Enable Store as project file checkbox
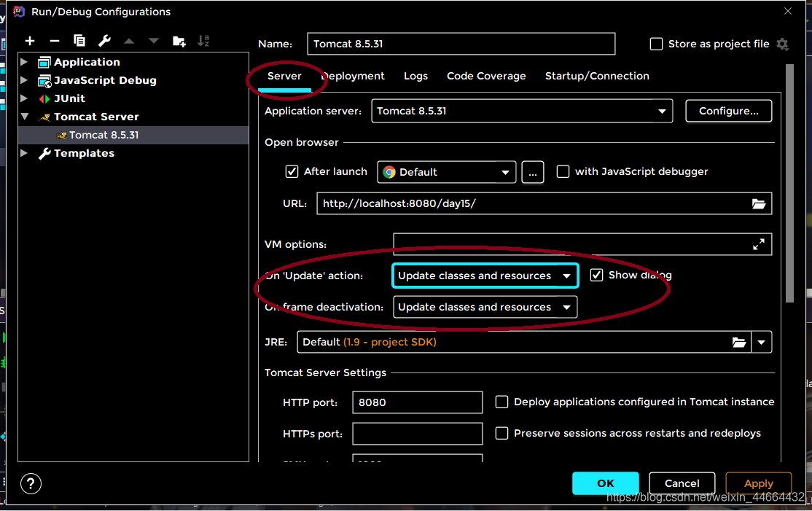 [656, 44]
